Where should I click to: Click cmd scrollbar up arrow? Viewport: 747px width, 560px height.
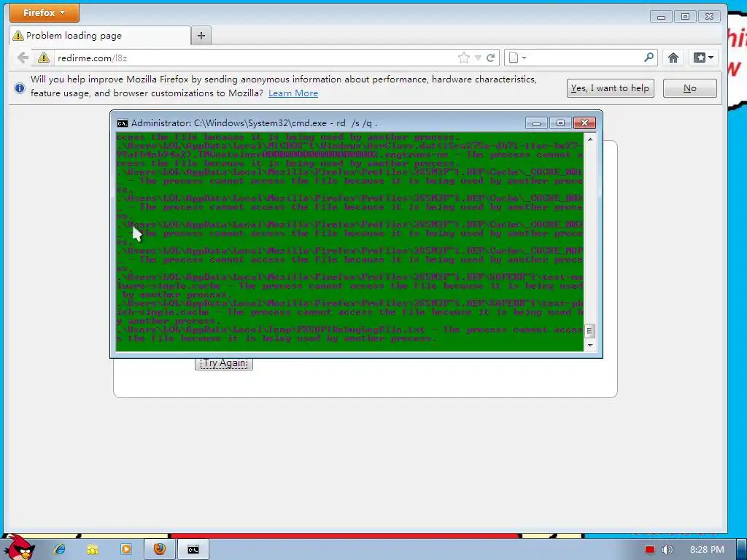(589, 139)
